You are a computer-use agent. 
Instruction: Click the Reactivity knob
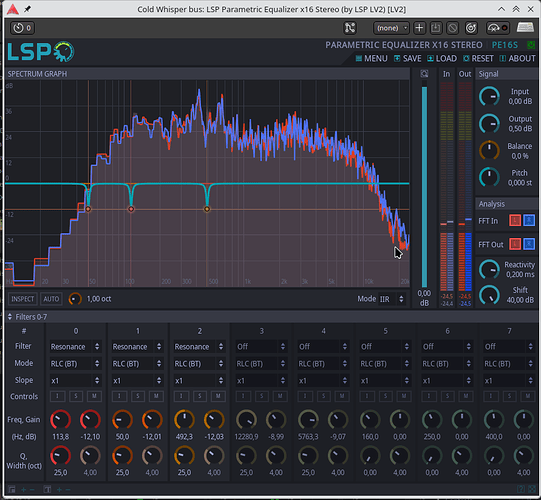[x=489, y=269]
